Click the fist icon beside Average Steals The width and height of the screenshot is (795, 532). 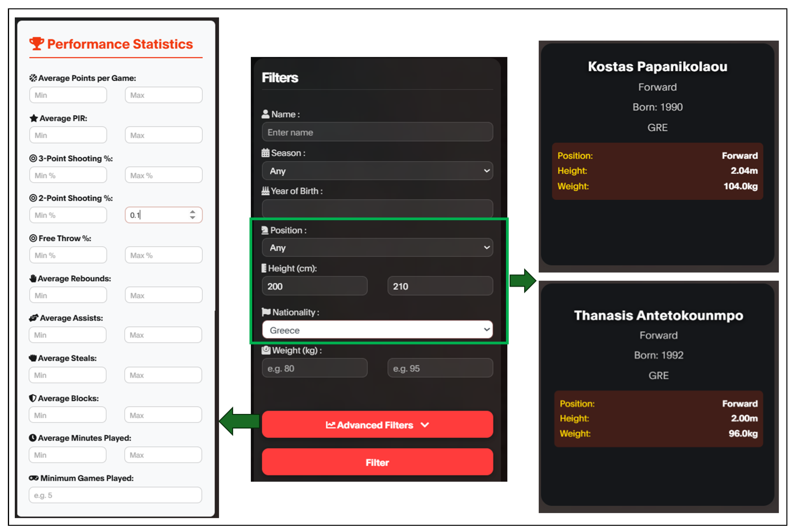[33, 358]
